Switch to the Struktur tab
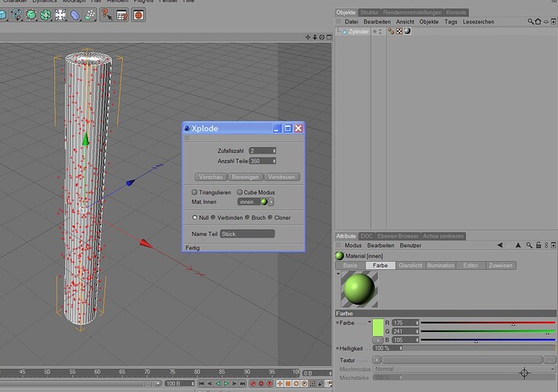The height and width of the screenshot is (392, 558). coord(369,12)
